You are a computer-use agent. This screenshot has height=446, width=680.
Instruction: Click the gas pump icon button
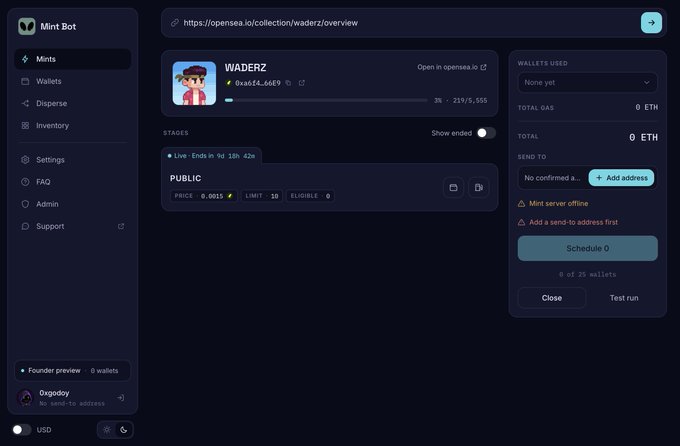(x=479, y=187)
